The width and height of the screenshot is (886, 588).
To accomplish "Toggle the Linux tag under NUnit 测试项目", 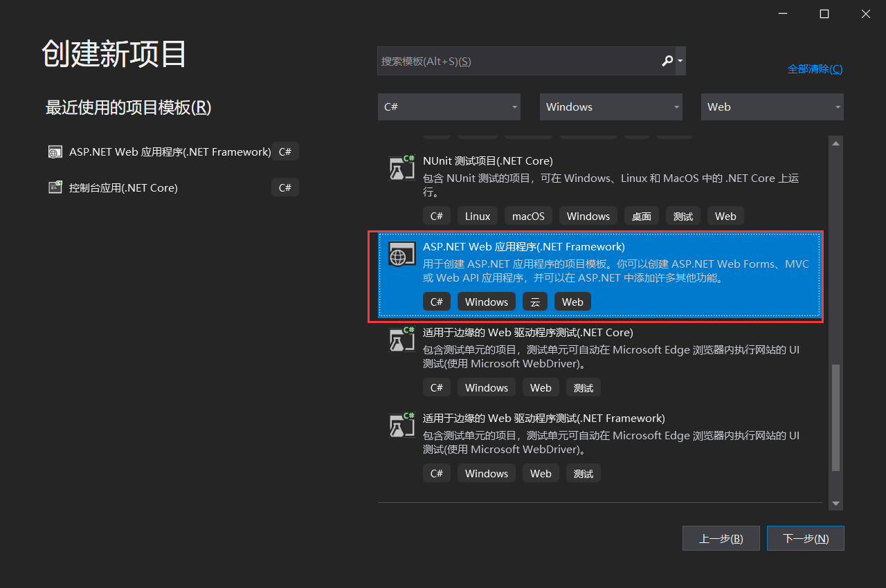I will 477,216.
